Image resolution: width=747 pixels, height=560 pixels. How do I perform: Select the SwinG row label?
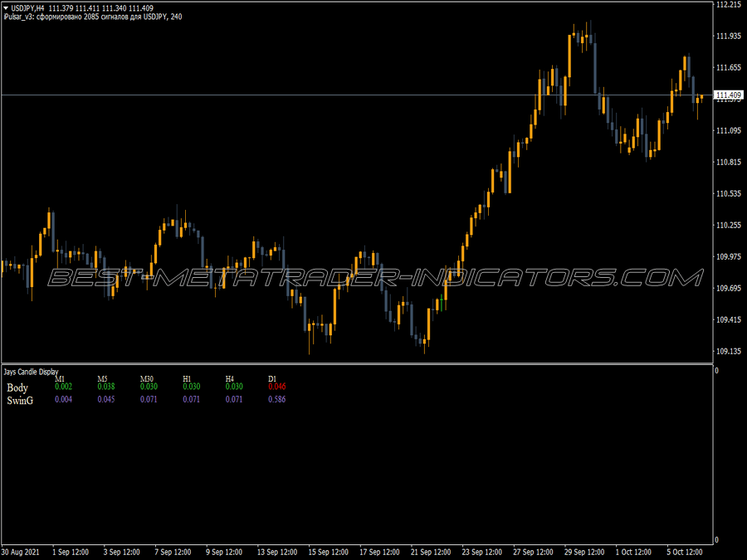(18, 399)
